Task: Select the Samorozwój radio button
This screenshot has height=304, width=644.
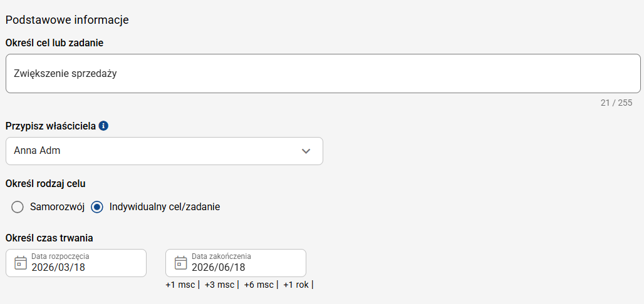Action: point(18,207)
